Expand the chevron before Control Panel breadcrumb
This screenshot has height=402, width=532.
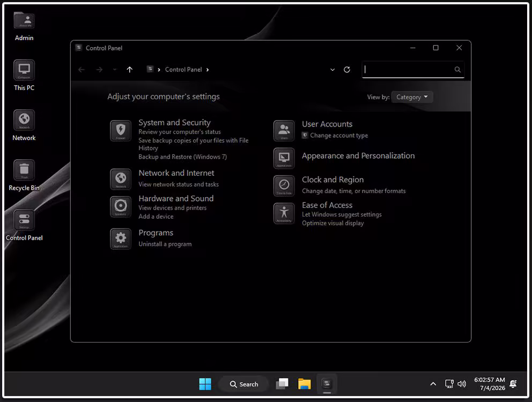159,70
